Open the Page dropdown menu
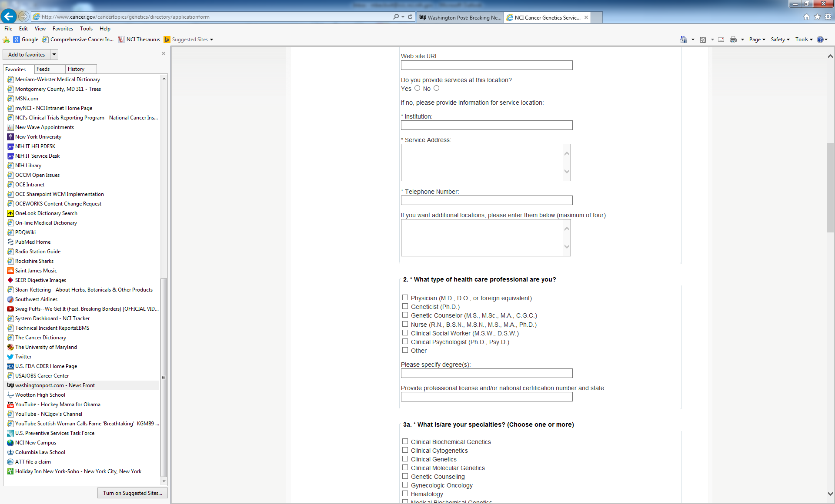 point(757,40)
